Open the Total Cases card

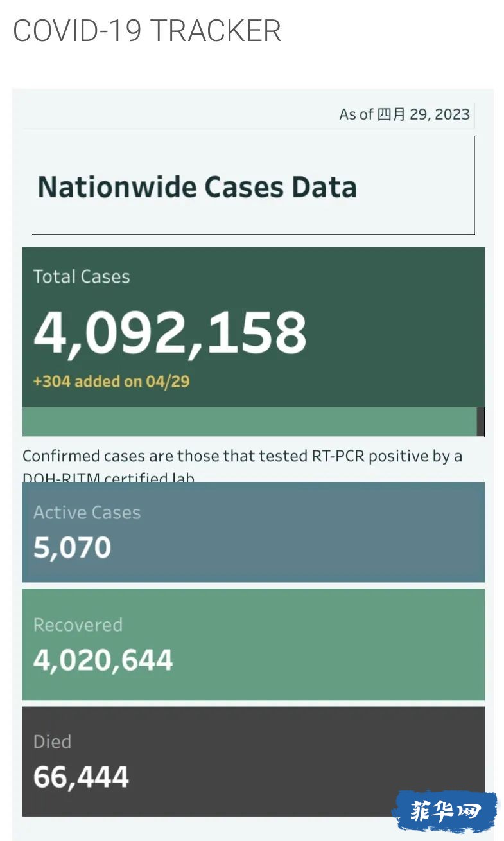point(253,327)
